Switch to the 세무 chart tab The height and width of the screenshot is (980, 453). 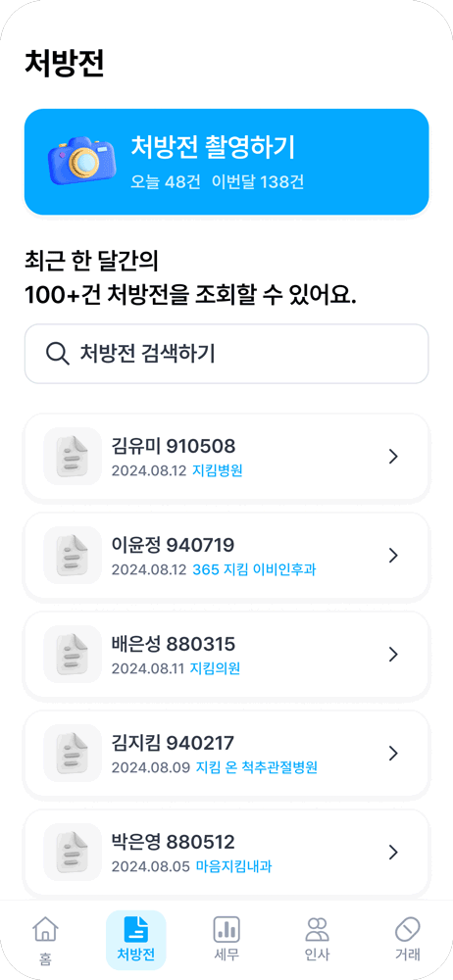pos(226,939)
